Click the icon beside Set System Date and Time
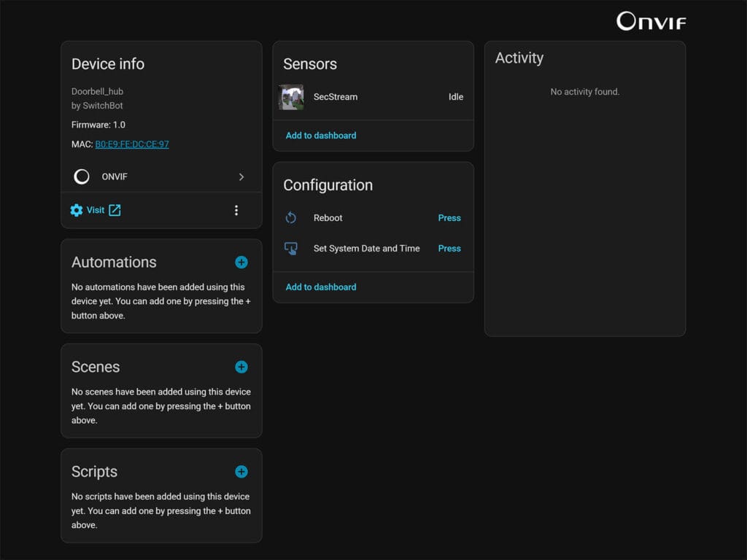 [292, 248]
